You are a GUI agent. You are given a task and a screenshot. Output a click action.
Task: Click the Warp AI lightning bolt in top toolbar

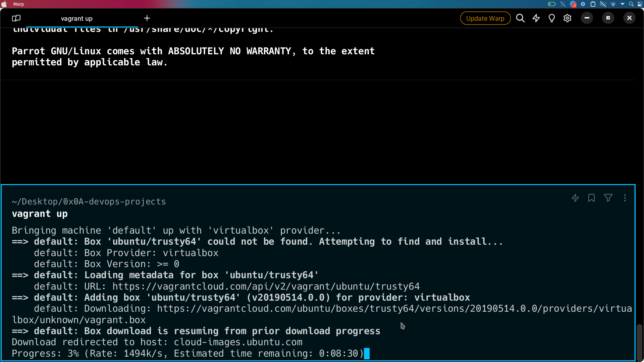point(536,18)
